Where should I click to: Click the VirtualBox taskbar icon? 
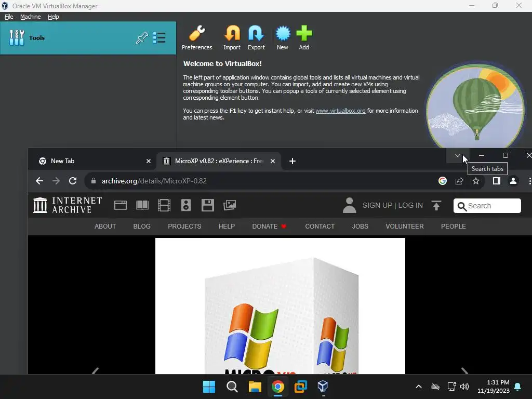coord(323,387)
